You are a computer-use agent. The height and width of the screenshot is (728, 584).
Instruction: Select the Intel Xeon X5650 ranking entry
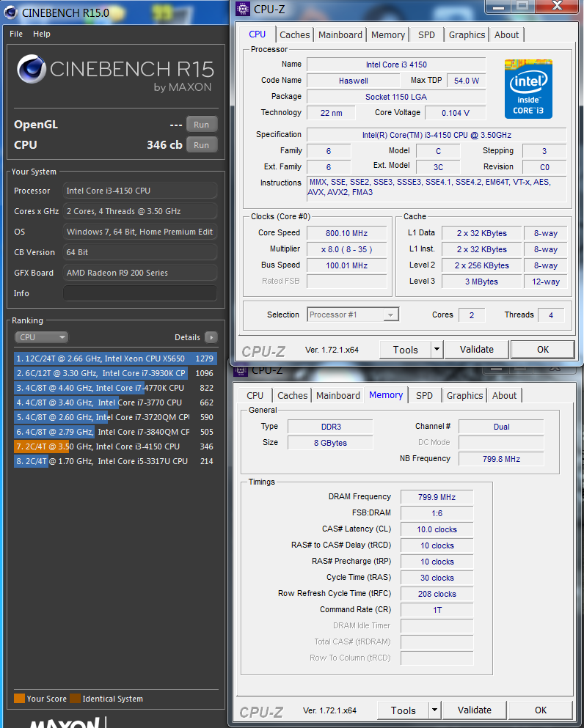click(x=115, y=359)
